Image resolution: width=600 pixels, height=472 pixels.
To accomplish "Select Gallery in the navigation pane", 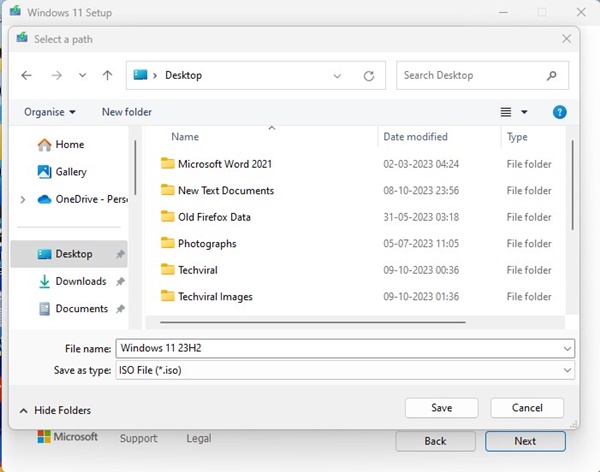I will pyautogui.click(x=62, y=172).
